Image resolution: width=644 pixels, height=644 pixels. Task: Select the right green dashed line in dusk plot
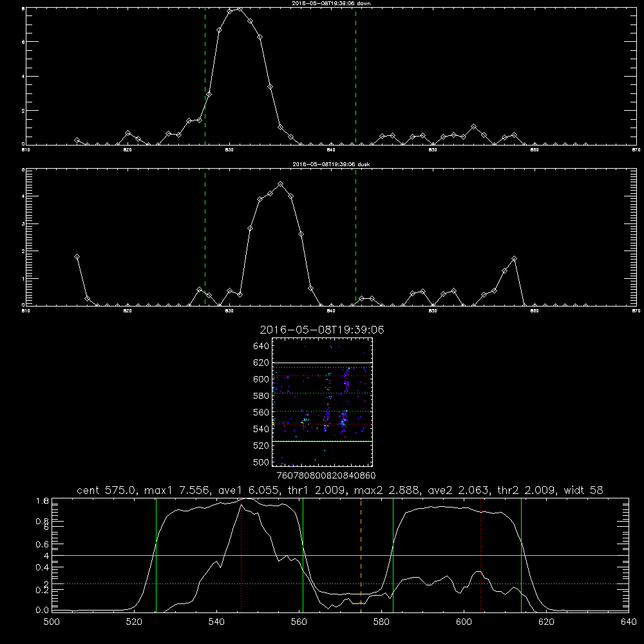(355, 238)
